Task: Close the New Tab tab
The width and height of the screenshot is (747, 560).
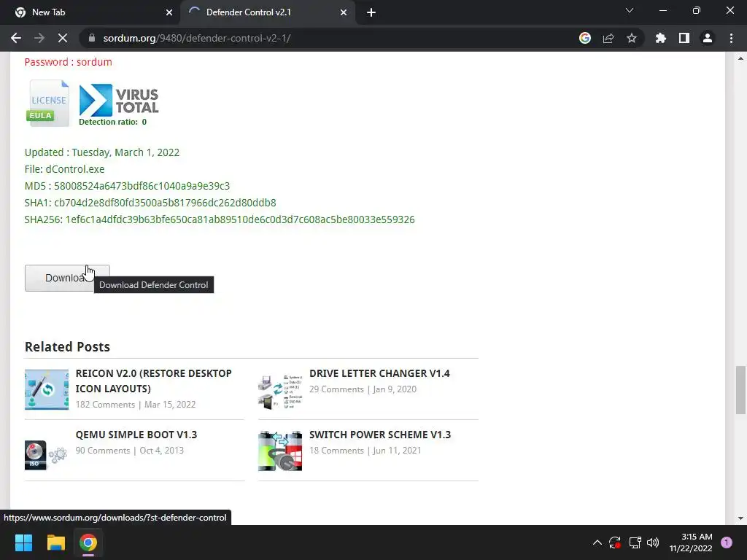Action: [x=169, y=12]
